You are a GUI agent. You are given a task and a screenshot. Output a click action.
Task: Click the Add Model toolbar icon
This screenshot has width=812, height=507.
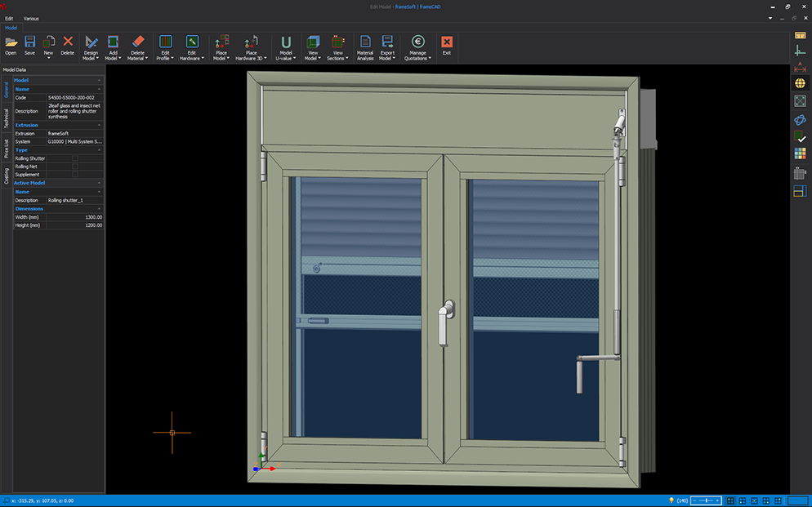point(113,42)
